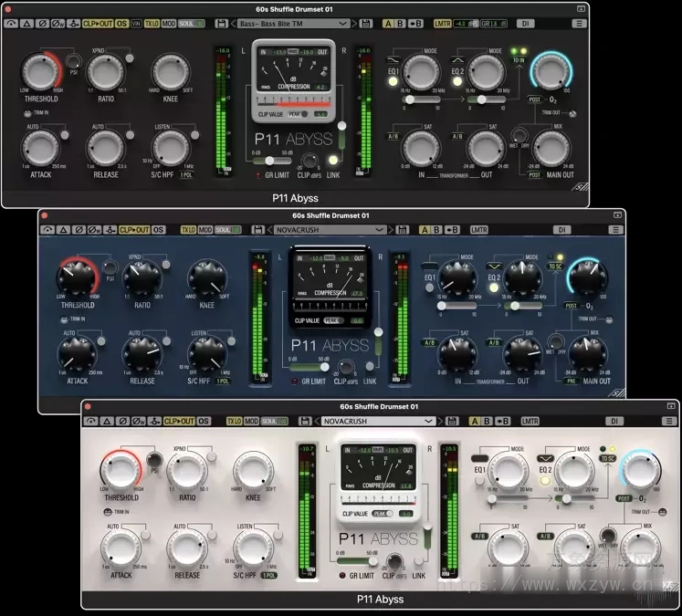Click the floppy save icon right of preset in white window
Image resolution: width=682 pixels, height=616 pixels.
coord(452,421)
